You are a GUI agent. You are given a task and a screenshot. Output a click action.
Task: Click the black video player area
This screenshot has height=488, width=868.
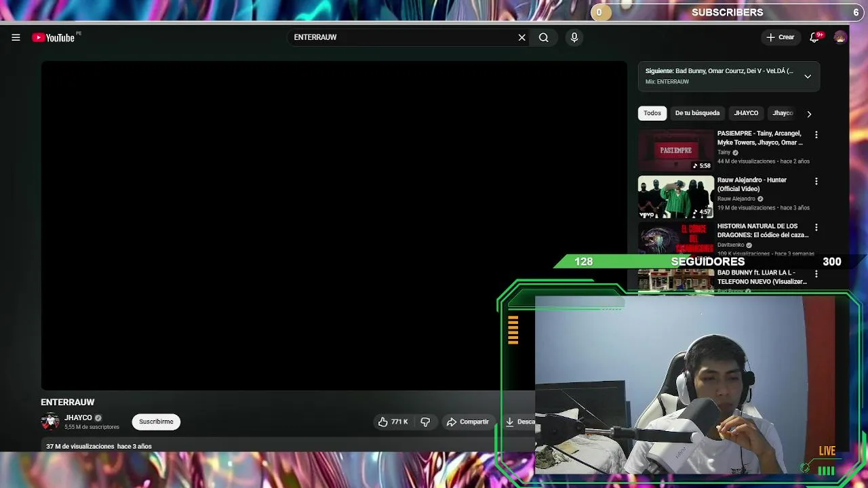coord(334,226)
